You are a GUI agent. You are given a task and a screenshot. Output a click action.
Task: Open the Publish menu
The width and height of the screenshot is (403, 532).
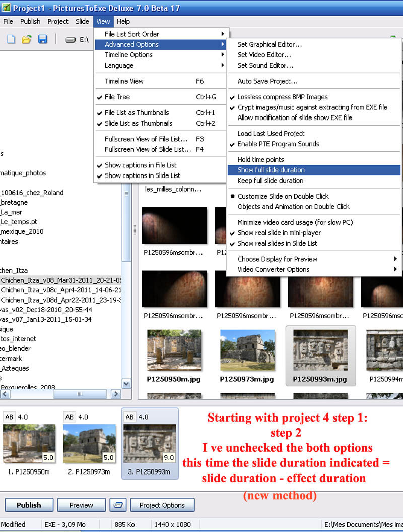pyautogui.click(x=30, y=21)
